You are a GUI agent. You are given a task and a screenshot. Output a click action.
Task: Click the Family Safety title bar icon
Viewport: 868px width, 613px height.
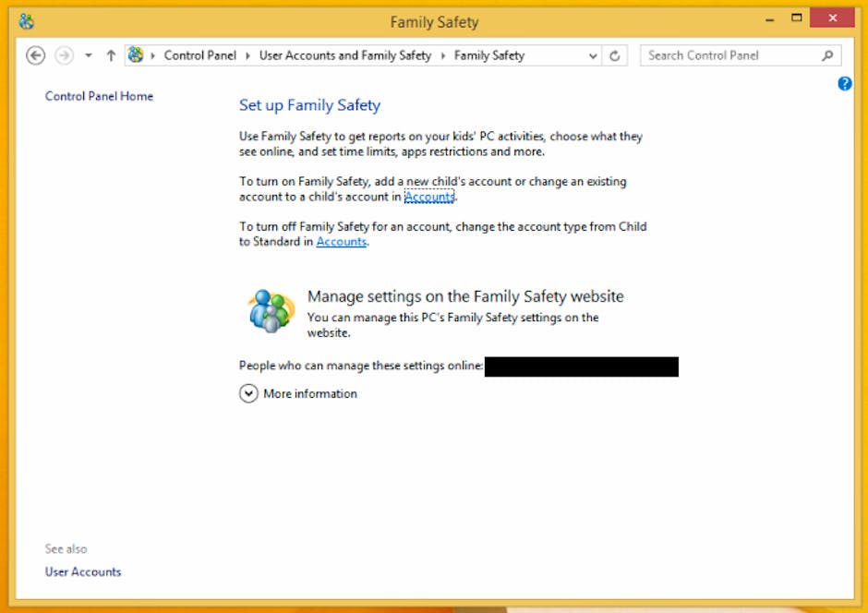click(x=27, y=20)
